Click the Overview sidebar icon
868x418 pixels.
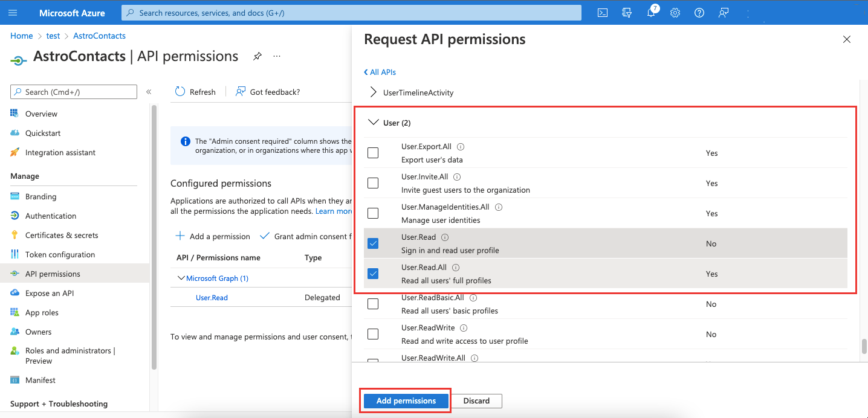tap(15, 114)
